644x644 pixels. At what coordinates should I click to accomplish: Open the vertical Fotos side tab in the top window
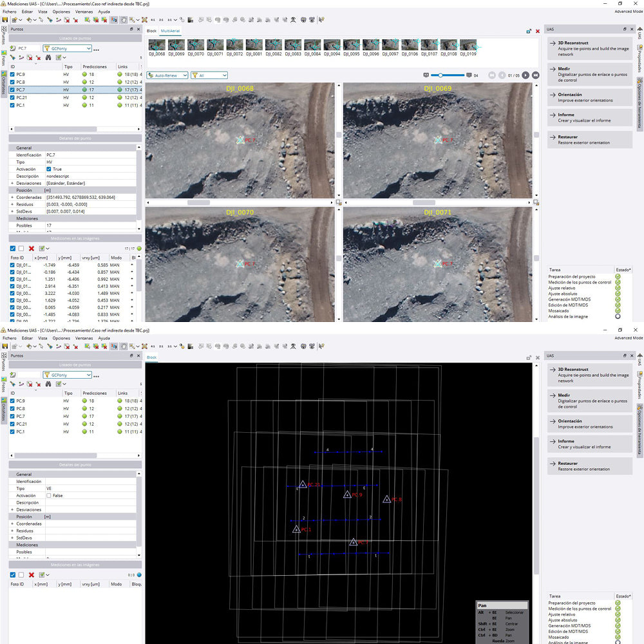tap(4, 59)
